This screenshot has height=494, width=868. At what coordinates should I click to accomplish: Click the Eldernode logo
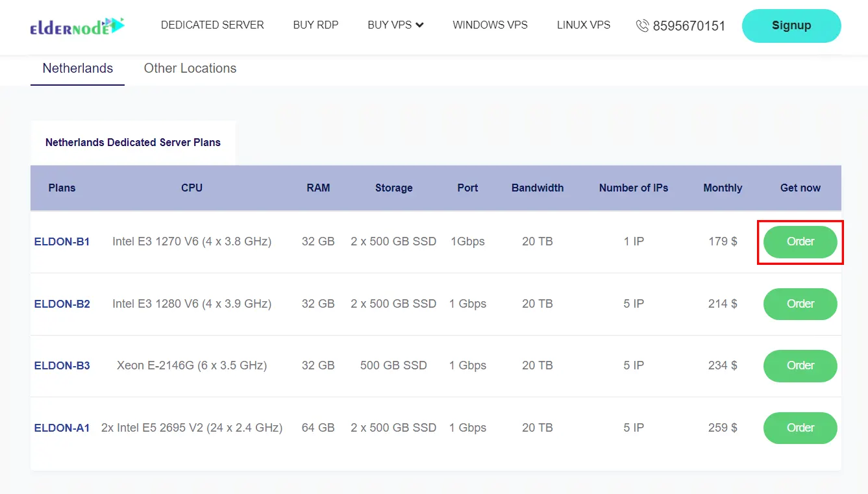(x=77, y=26)
